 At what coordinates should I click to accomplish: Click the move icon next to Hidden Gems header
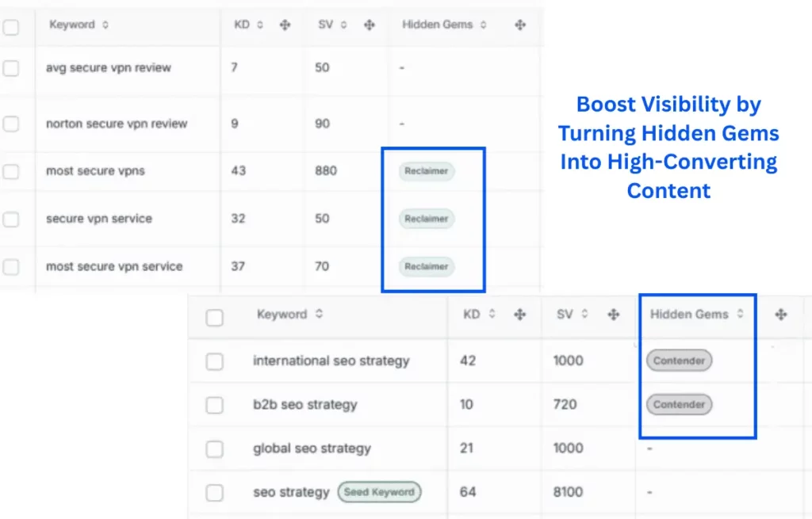coord(519,25)
